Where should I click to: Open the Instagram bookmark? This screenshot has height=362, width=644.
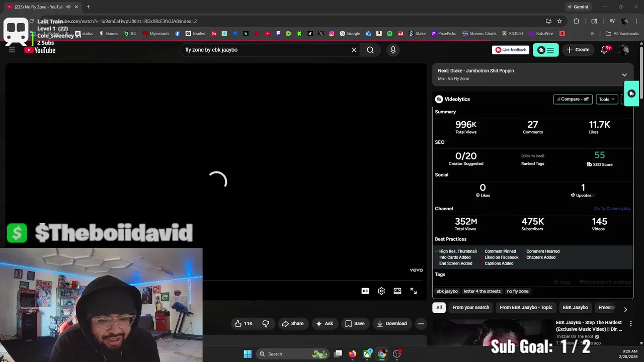point(332,34)
